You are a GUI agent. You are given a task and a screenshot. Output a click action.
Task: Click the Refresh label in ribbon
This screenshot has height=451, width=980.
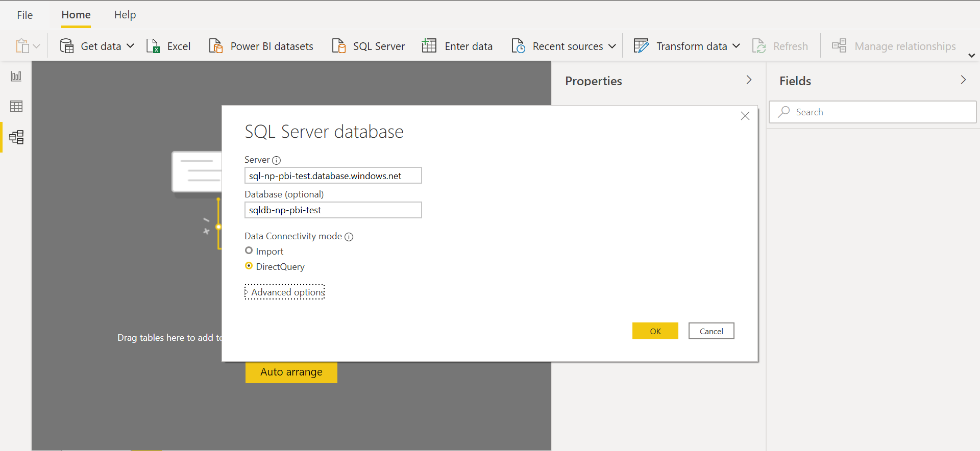coord(791,46)
